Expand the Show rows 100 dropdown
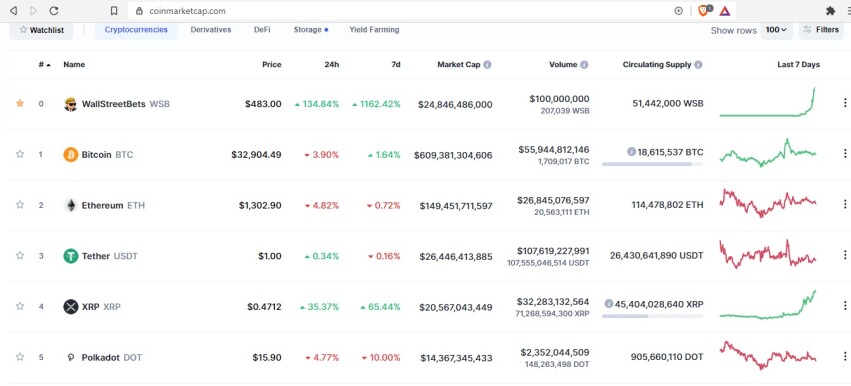Image resolution: width=851 pixels, height=386 pixels. click(x=776, y=30)
